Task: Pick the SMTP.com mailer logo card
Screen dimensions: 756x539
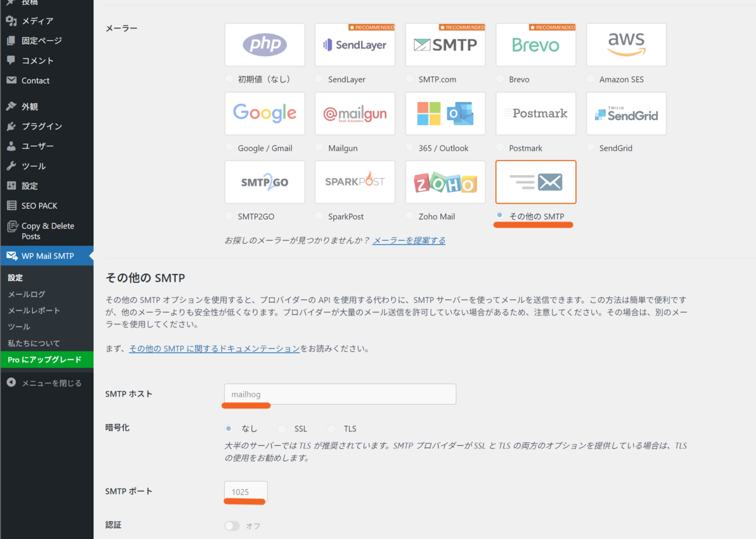Action: (445, 45)
